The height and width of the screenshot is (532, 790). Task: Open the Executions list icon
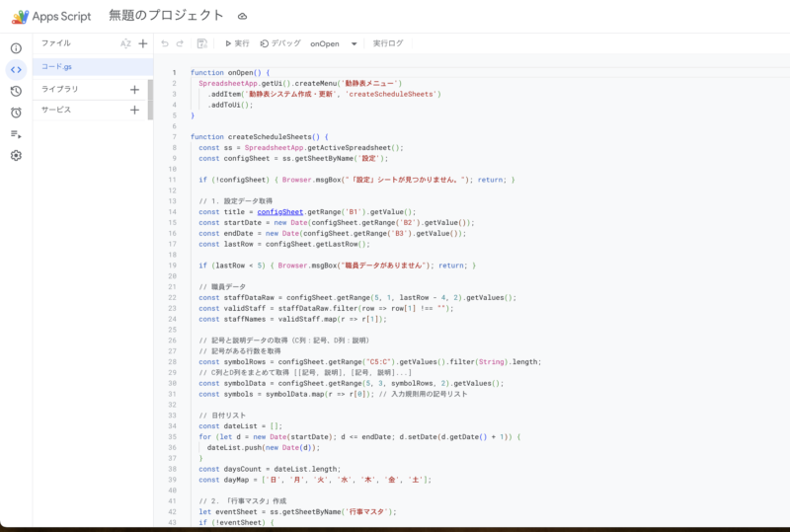(x=16, y=134)
